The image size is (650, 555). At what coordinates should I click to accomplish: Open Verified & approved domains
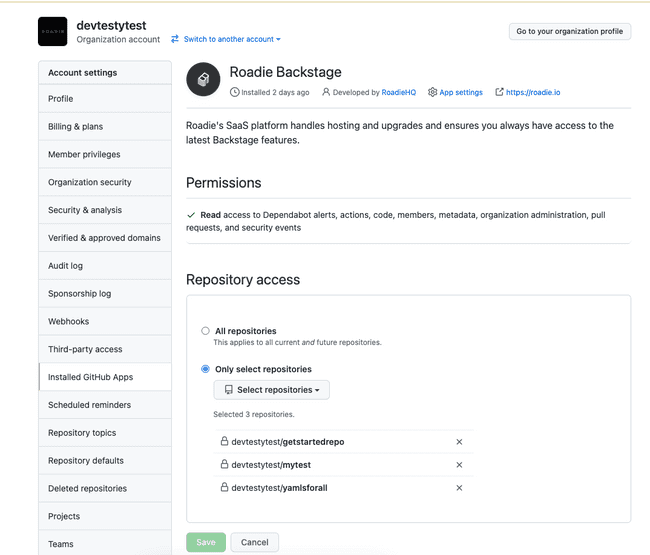coord(105,238)
